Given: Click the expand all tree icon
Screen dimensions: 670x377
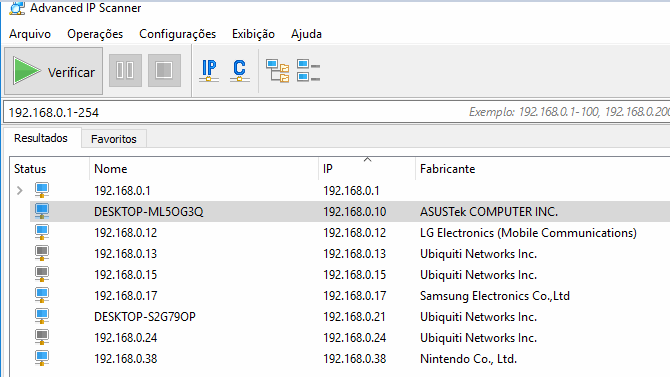Looking at the screenshot, I should tap(278, 71).
